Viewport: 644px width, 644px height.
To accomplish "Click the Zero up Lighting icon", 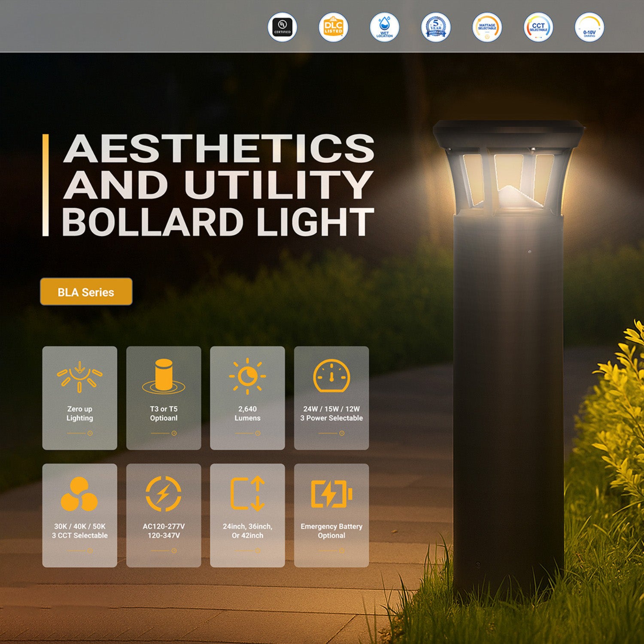I will pos(79,377).
